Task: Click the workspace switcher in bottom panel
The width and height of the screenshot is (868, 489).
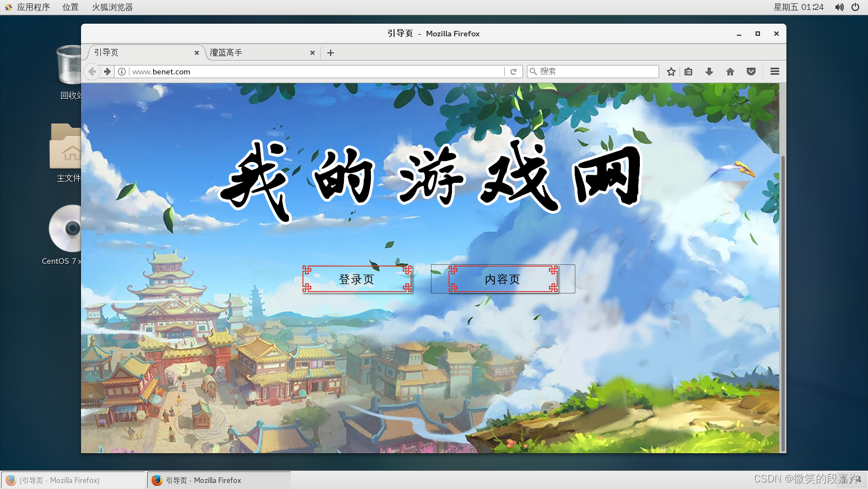Action: [851, 480]
